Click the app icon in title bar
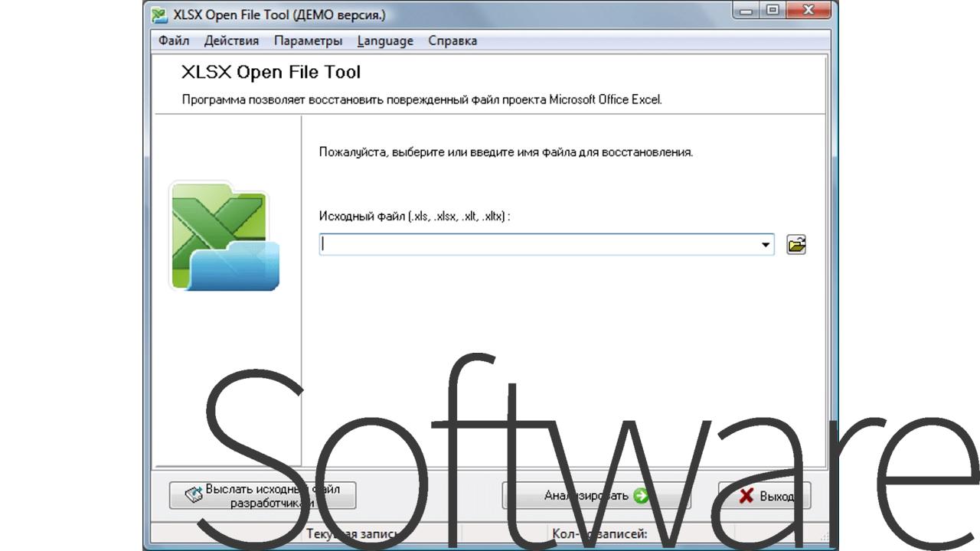This screenshot has height=551, width=980. [159, 15]
